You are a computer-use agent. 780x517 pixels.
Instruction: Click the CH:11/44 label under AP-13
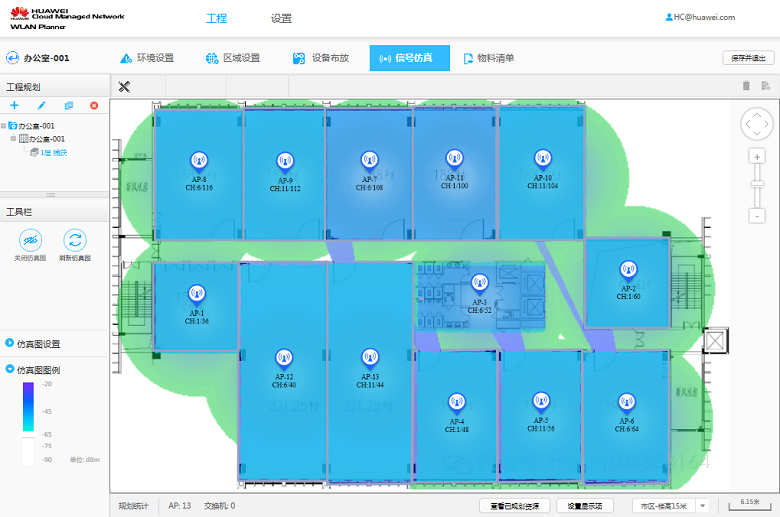coord(370,385)
